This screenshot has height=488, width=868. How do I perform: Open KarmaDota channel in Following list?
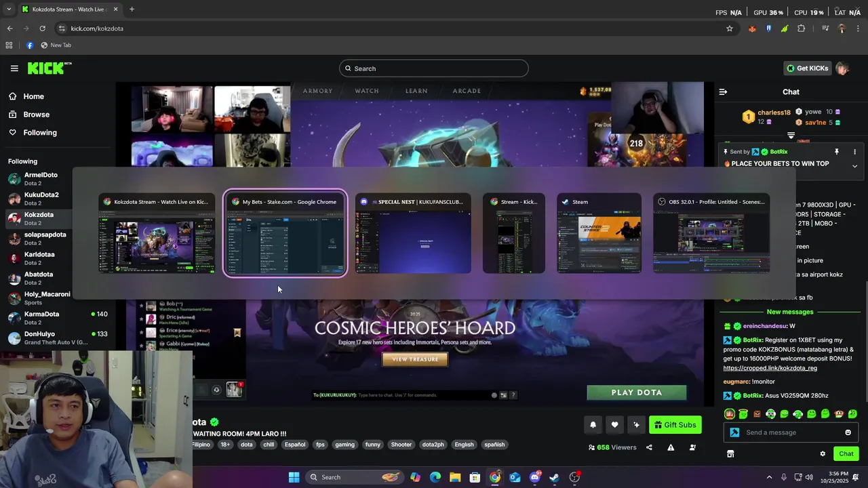(58, 318)
